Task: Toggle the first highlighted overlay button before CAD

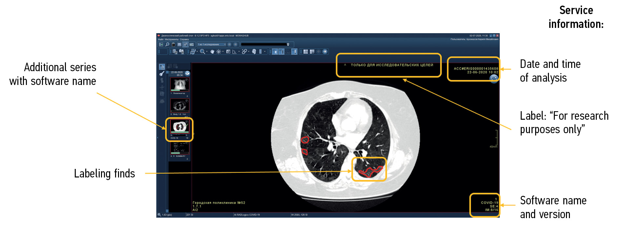Action: (x=275, y=52)
